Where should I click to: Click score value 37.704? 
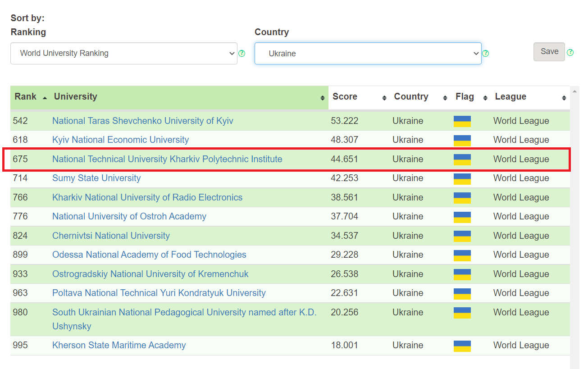[x=344, y=216]
